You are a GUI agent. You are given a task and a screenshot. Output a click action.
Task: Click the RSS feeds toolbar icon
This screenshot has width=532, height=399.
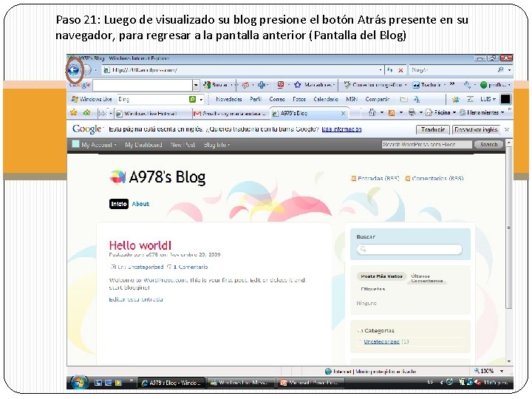[x=392, y=112]
